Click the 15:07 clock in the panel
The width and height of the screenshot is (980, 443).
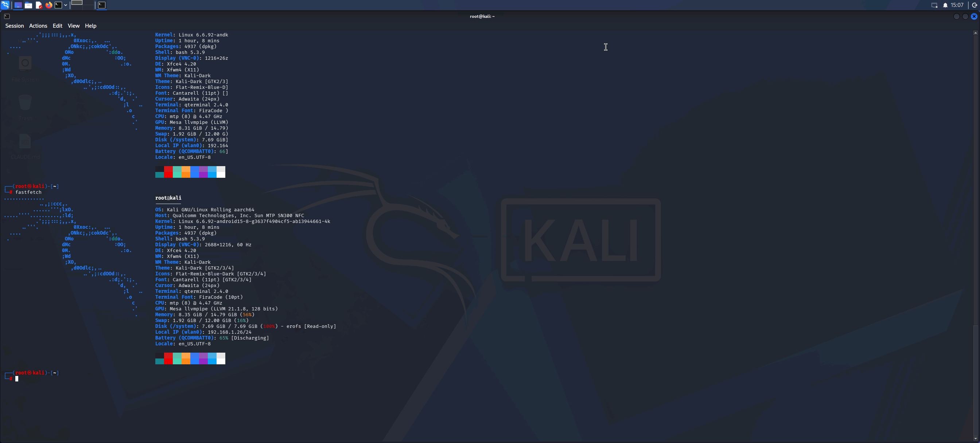957,5
